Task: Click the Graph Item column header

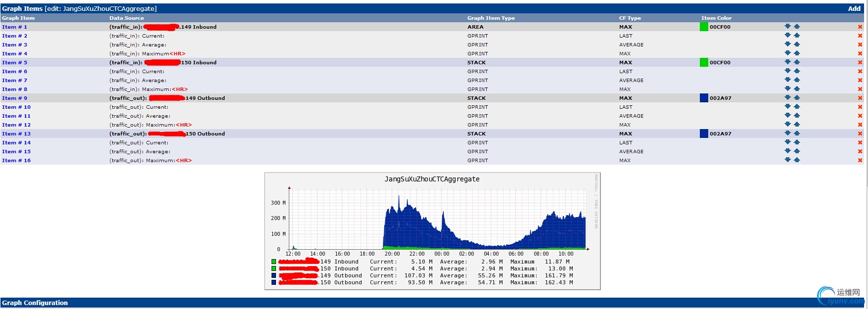Action: pyautogui.click(x=18, y=18)
